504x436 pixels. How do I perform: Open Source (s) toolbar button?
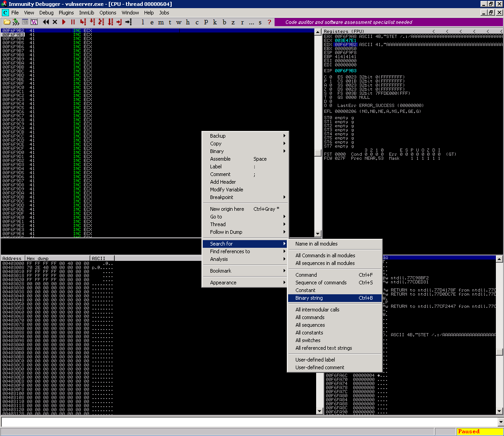260,22
